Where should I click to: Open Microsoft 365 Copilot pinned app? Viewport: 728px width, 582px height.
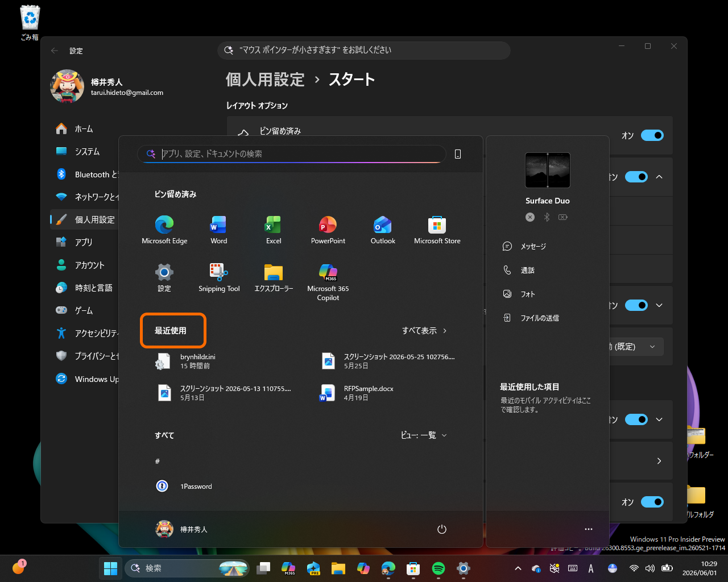328,282
